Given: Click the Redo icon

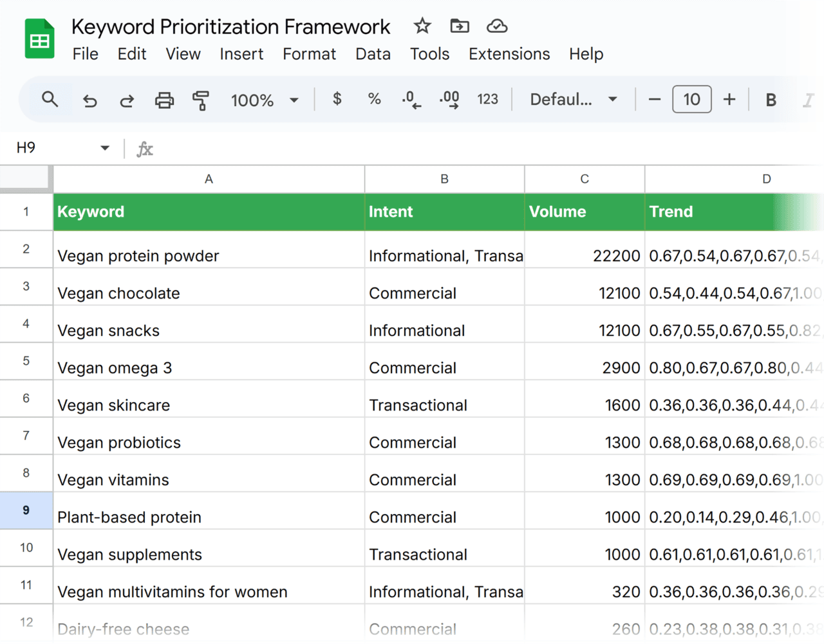Looking at the screenshot, I should 127,100.
